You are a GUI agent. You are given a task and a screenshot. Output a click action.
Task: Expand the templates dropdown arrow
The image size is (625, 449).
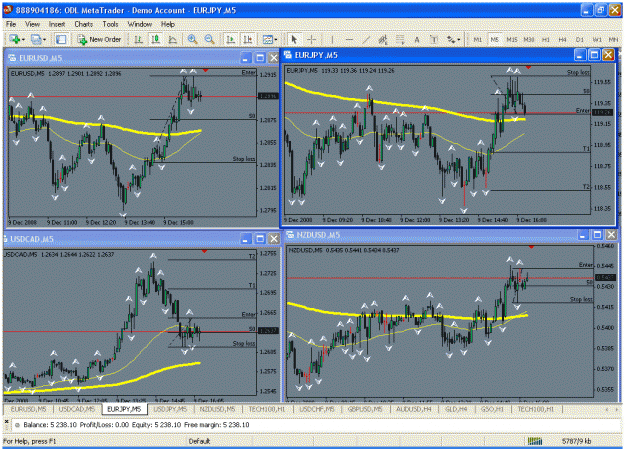coord(275,39)
